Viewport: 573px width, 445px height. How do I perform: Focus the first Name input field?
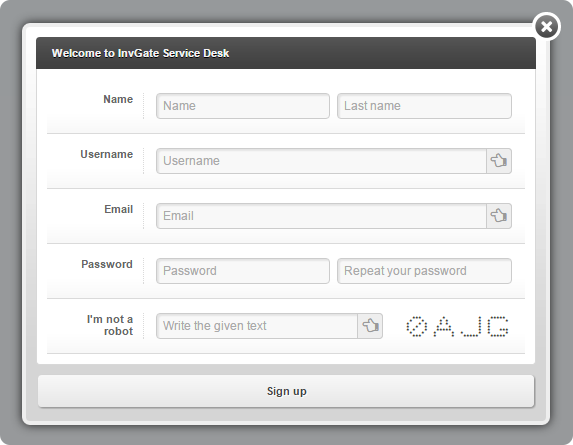(x=243, y=106)
